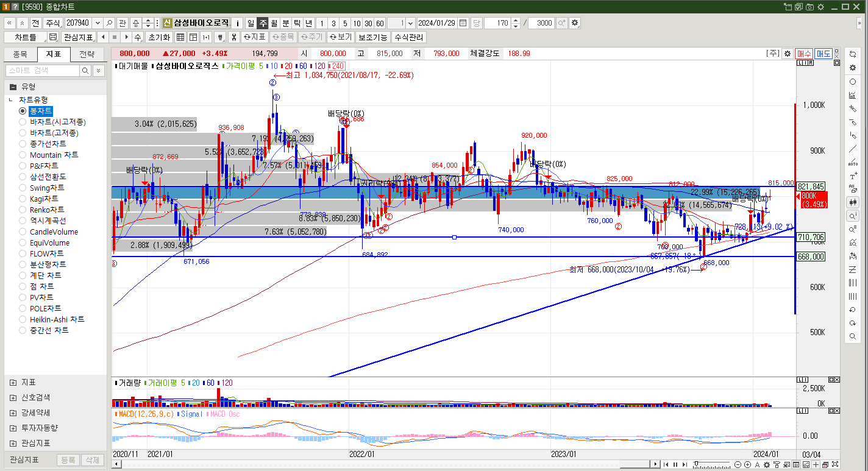
Task: Click the gear icon in right drawing toolbar
Action: [852, 67]
